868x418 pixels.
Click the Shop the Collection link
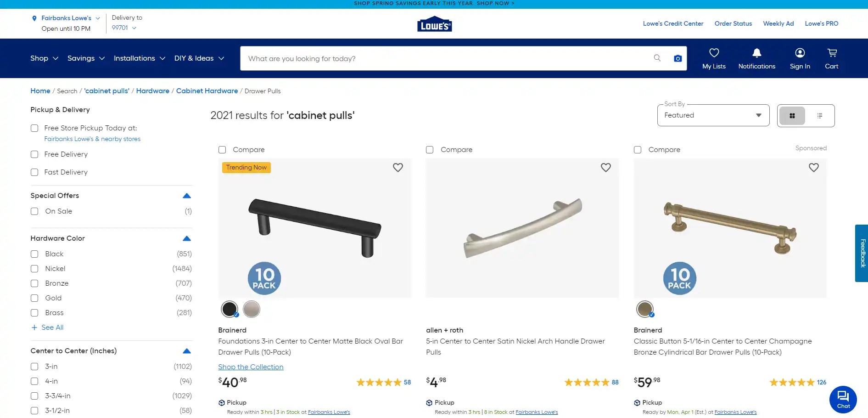click(251, 367)
